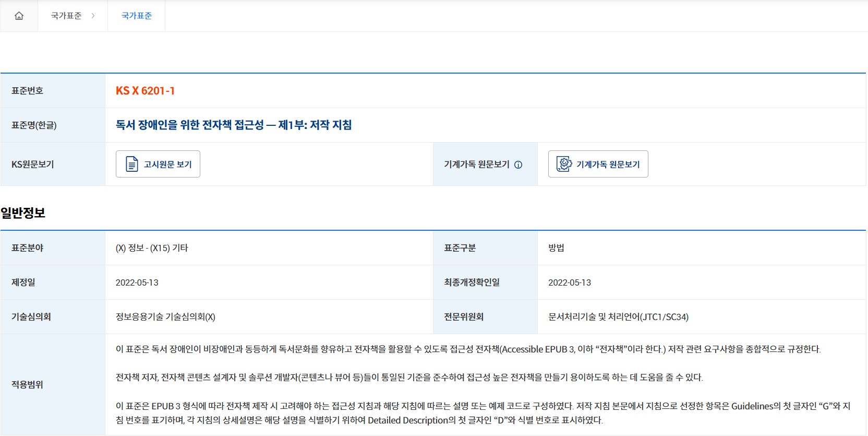Click the 적용범위 row label

click(x=27, y=385)
